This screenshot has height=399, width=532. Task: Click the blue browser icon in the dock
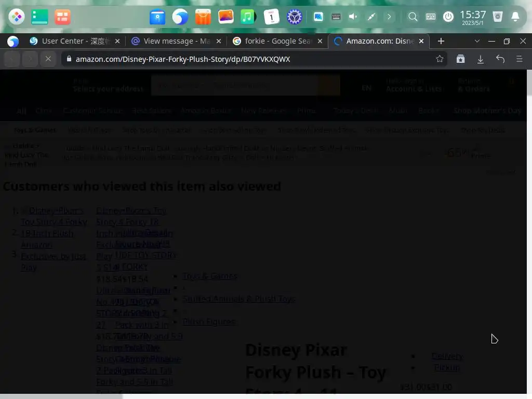180,17
